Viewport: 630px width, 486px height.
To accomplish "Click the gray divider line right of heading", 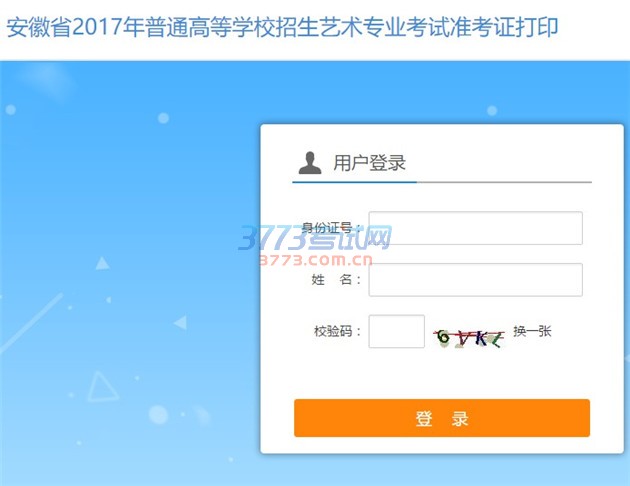I will click(x=504, y=182).
